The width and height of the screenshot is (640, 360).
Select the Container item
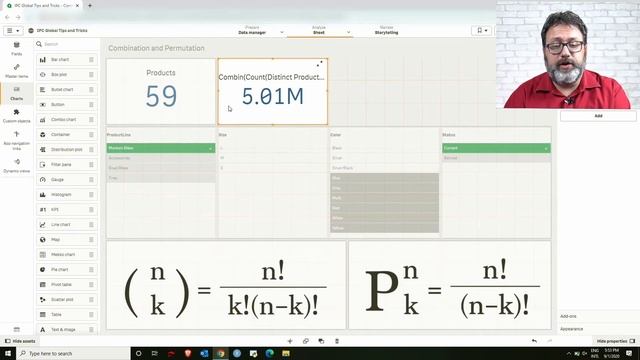pos(67,134)
